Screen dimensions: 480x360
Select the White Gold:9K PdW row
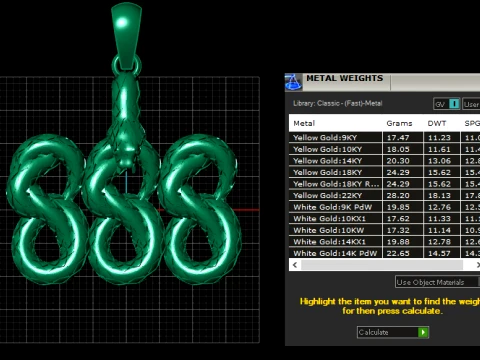[384, 207]
